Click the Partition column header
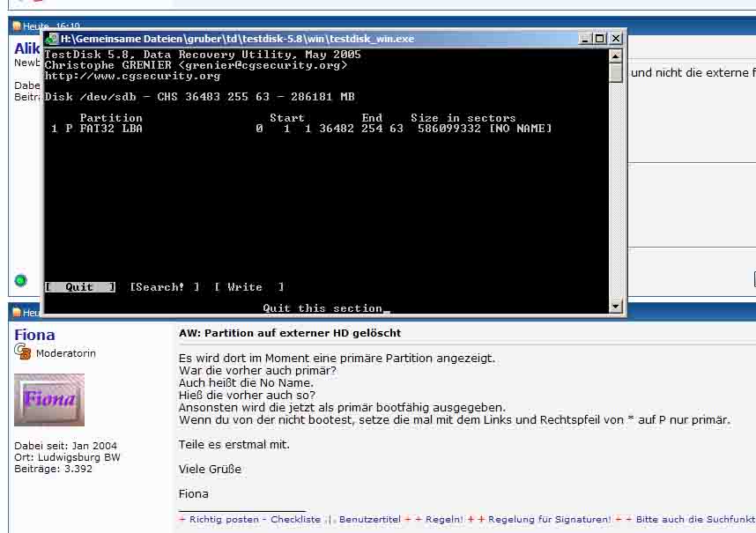Image resolution: width=756 pixels, height=533 pixels. click(111, 118)
